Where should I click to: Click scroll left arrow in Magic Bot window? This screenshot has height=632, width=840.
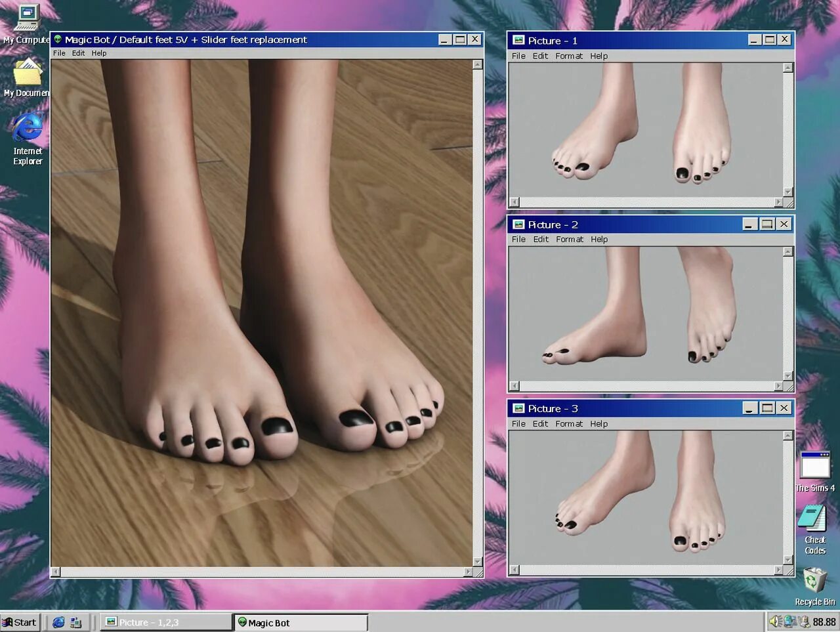(56, 572)
